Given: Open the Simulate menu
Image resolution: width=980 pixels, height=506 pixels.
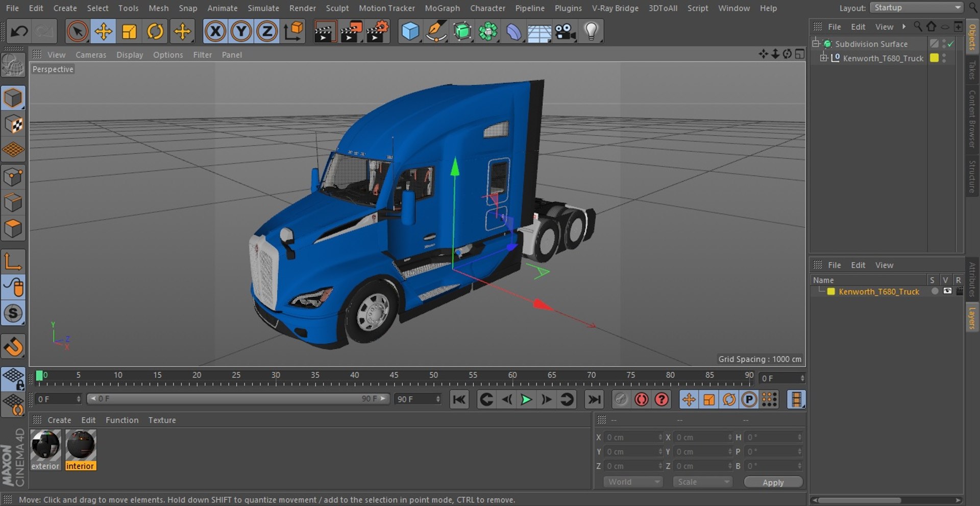Looking at the screenshot, I should tap(263, 8).
